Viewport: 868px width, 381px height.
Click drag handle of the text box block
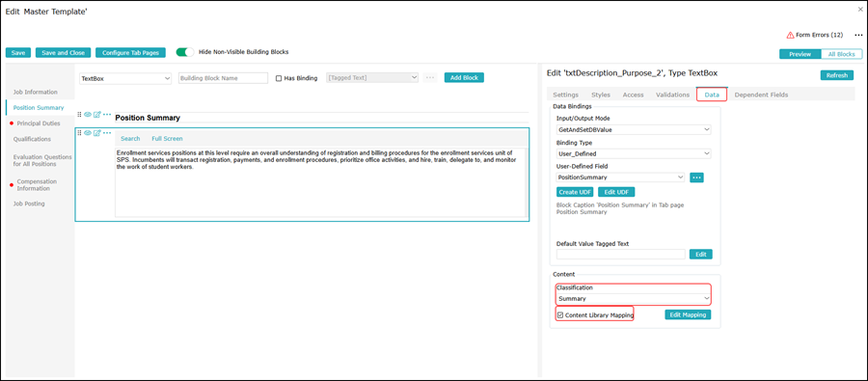79,133
